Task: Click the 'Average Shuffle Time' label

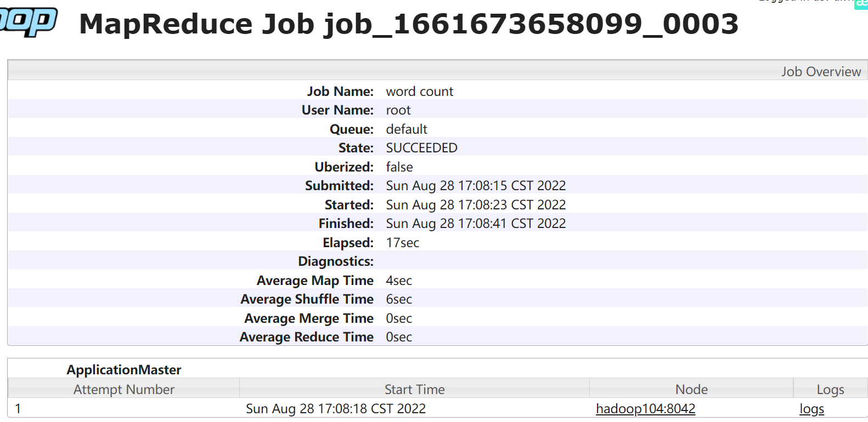Action: (307, 299)
